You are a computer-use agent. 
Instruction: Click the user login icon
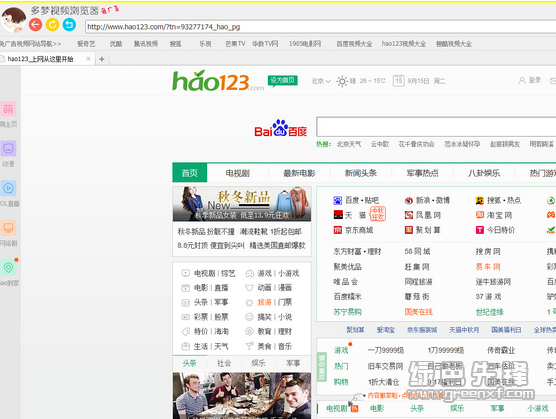522,80
